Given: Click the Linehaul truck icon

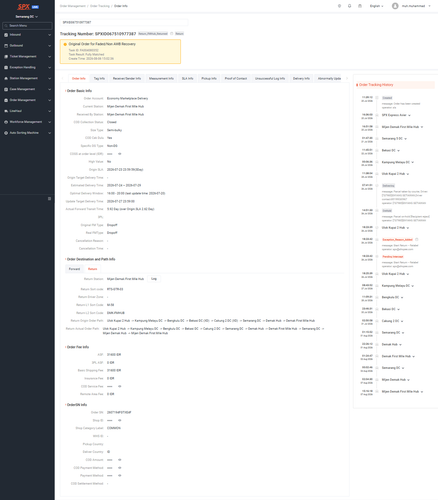Looking at the screenshot, I should coord(6,111).
